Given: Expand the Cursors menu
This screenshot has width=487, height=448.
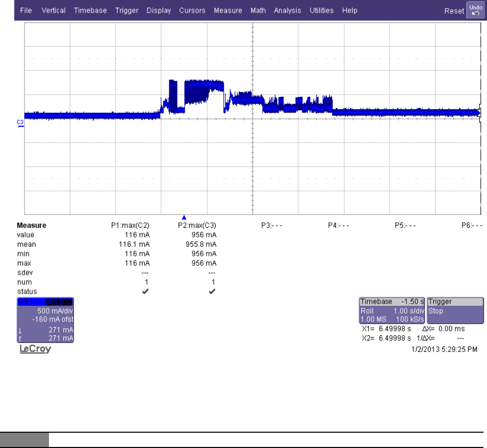Looking at the screenshot, I should coord(192,10).
